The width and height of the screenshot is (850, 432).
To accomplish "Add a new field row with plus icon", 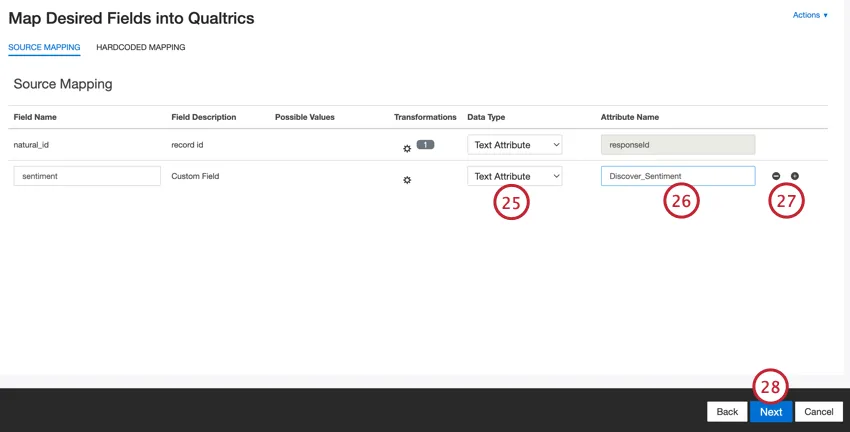I will (x=795, y=176).
